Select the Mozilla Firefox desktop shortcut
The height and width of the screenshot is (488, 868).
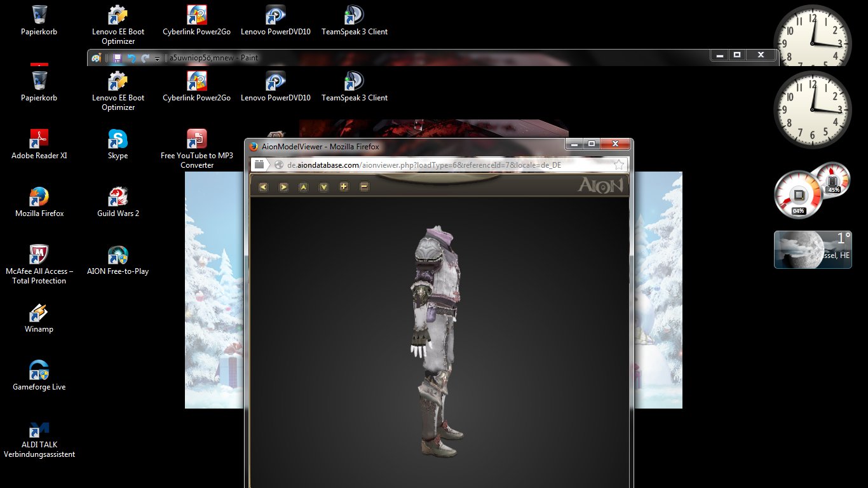39,201
